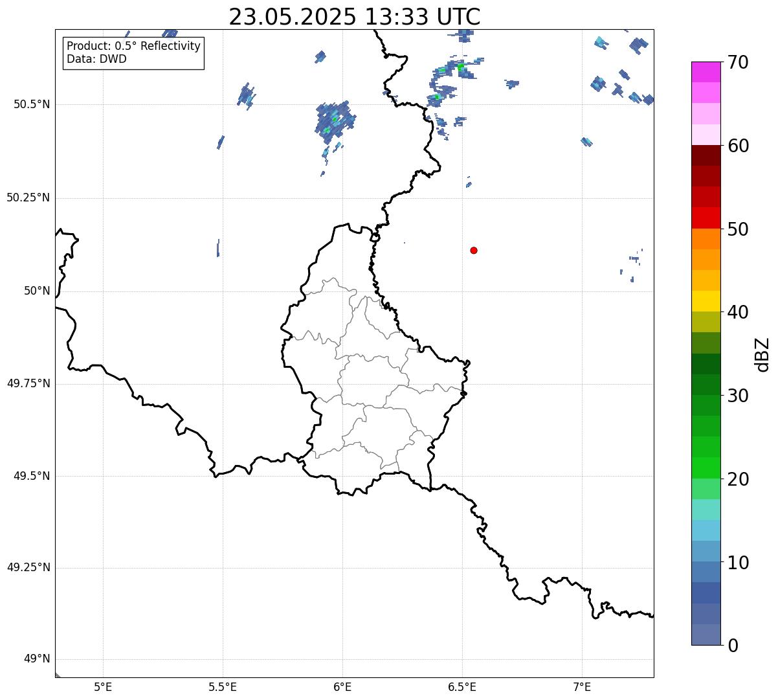The width and height of the screenshot is (778, 700).
Task: Click the olive colorbar swatch below 40
Action: point(706,322)
